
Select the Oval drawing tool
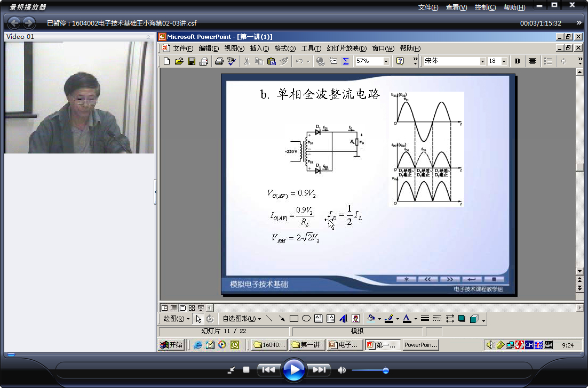point(306,319)
